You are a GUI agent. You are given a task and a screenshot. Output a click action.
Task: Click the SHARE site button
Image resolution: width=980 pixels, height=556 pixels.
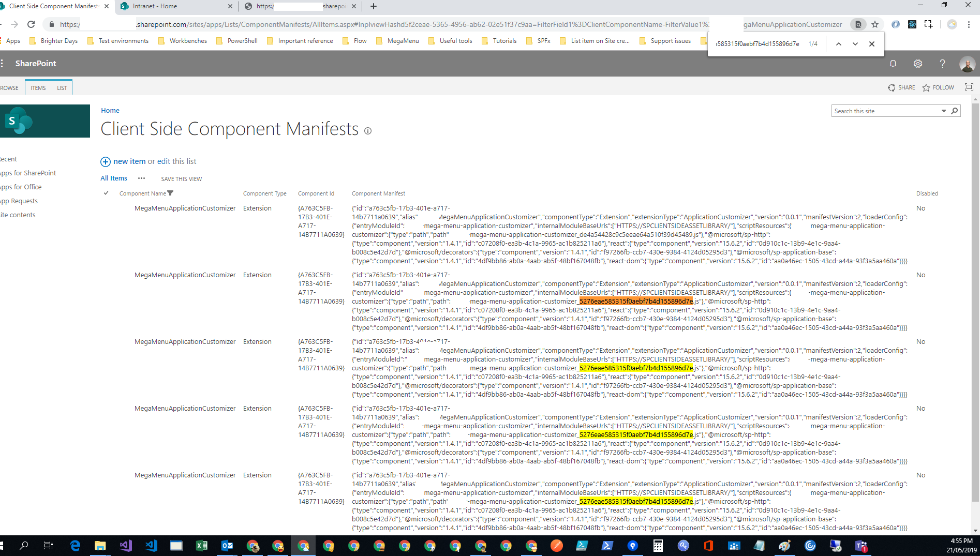click(901, 87)
